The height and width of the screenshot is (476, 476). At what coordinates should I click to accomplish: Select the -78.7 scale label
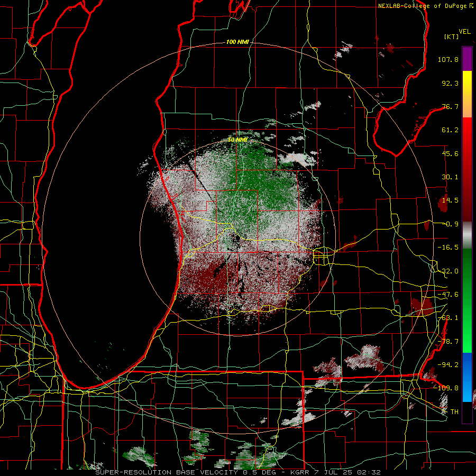click(x=448, y=342)
